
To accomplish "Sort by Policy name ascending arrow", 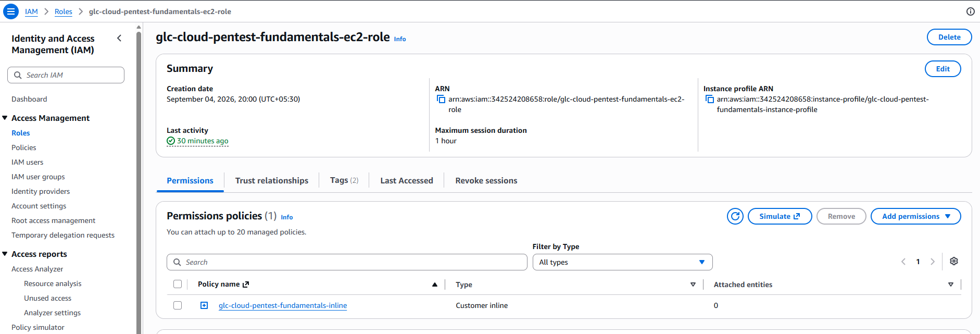I will point(435,284).
